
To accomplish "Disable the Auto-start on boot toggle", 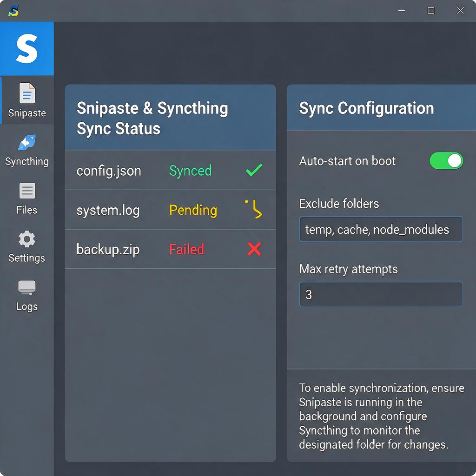I will (x=446, y=160).
